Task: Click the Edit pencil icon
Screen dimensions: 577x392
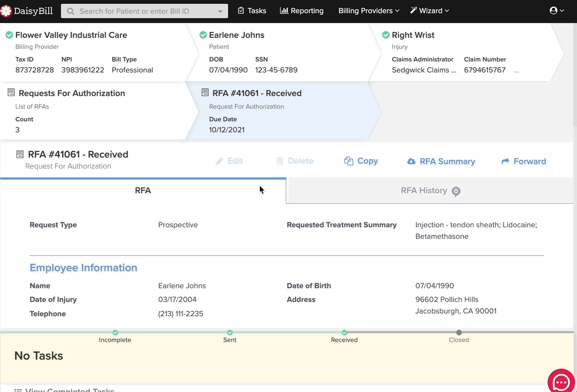Action: pos(219,161)
